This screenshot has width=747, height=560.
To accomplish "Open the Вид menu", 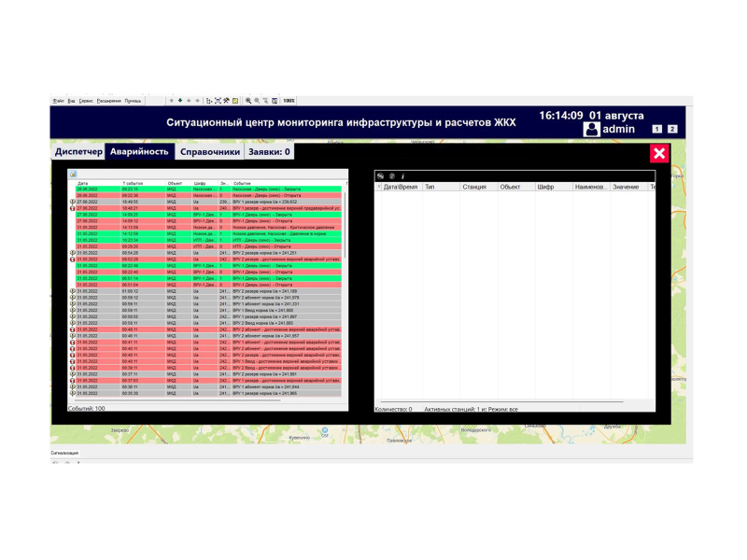I will point(71,101).
